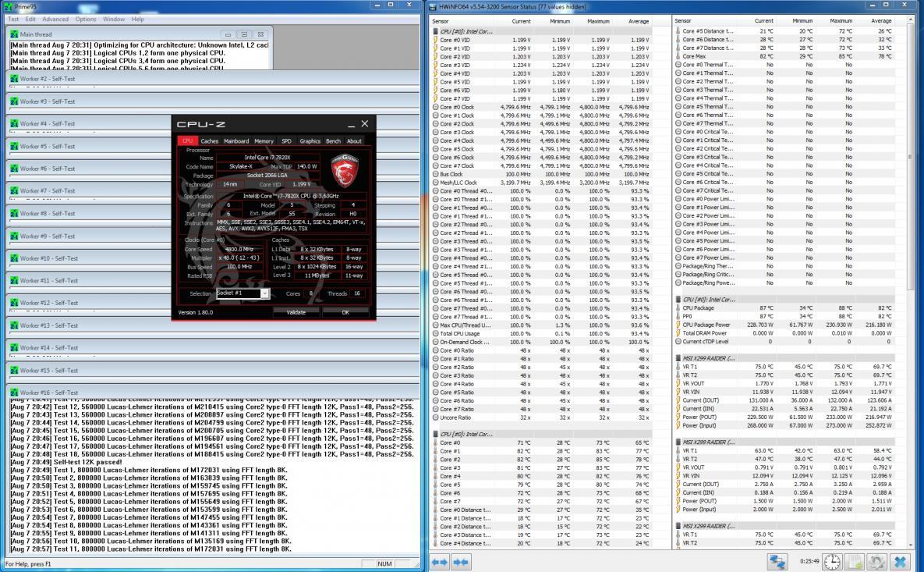Screen dimensions: 924x572
Task: Click the Uncore Ratio sensor row icon
Action: coord(435,417)
